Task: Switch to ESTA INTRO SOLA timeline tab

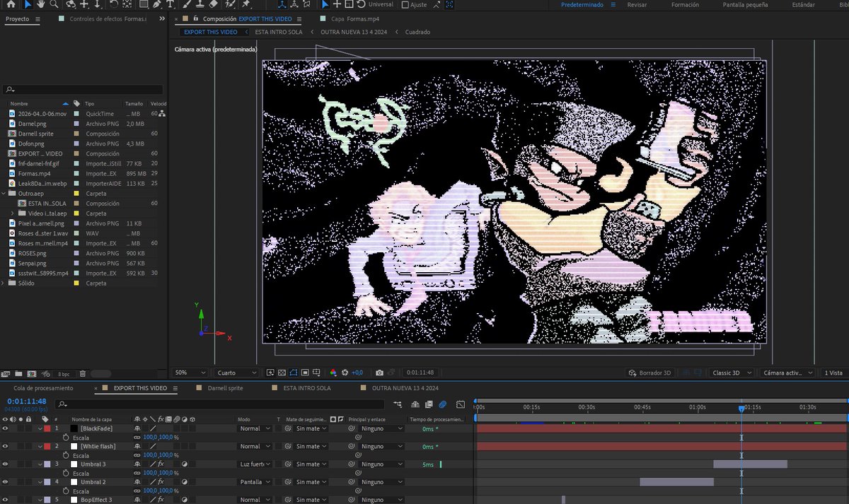Action: tap(307, 388)
